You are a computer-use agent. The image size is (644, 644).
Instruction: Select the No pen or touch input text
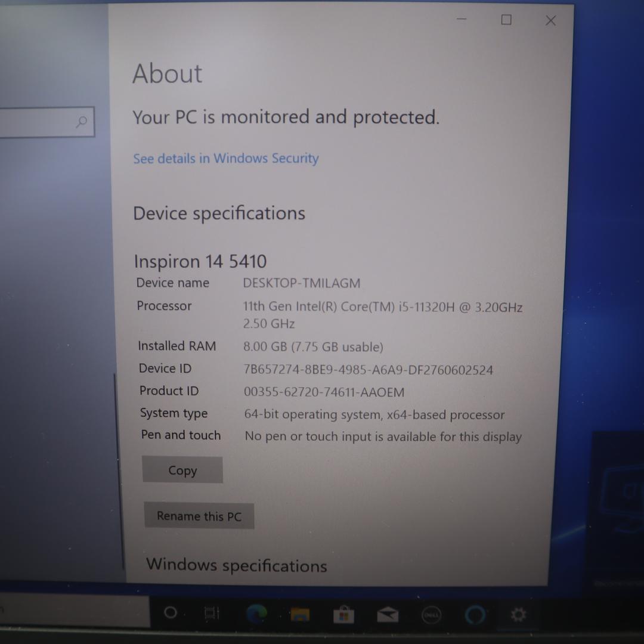pyautogui.click(x=383, y=436)
